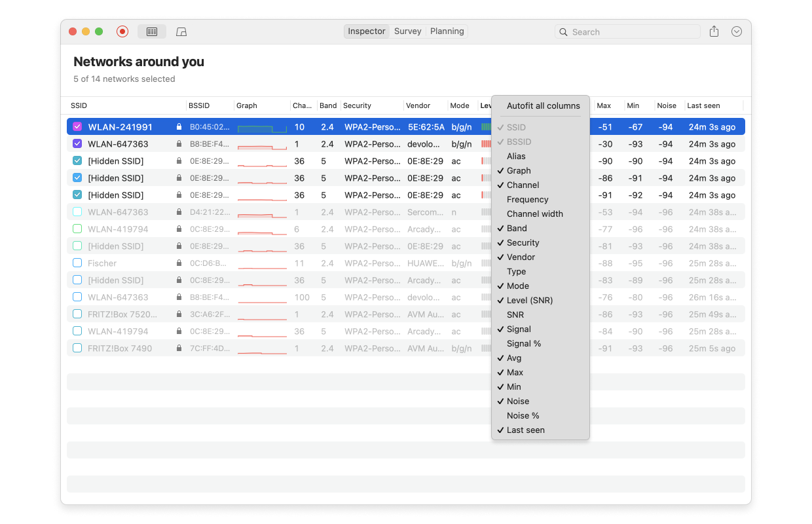Switch to the Survey tab

[x=407, y=31]
